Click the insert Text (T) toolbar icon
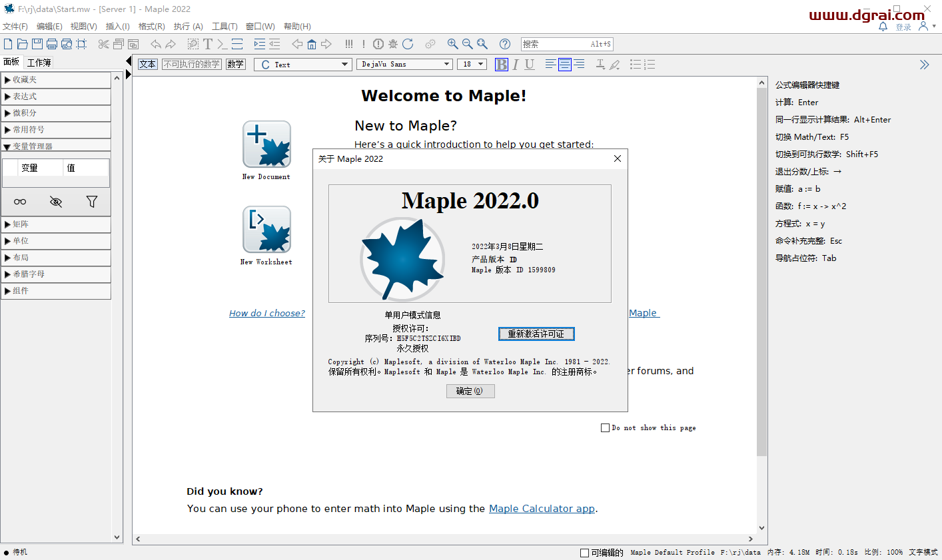Screen dimensions: 942x560 207,44
